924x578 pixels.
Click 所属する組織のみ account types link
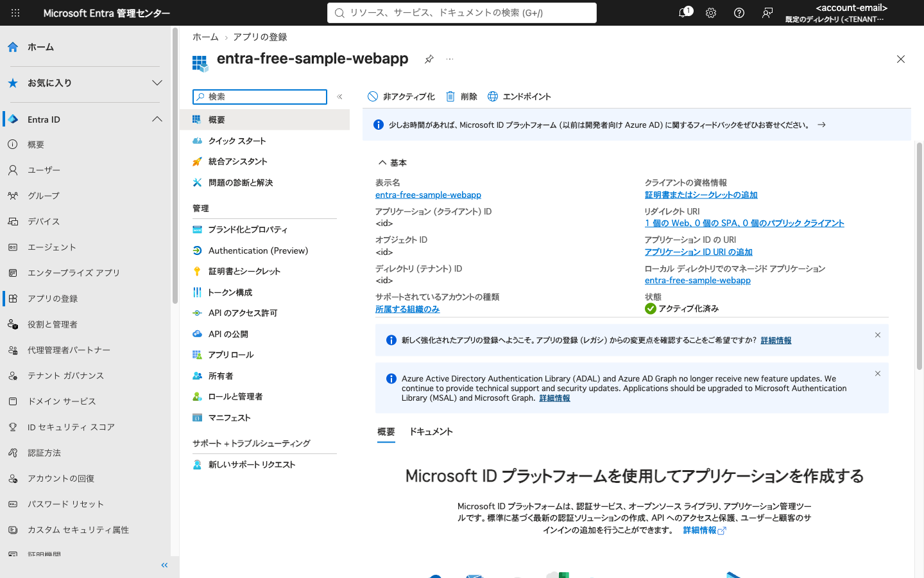click(407, 310)
